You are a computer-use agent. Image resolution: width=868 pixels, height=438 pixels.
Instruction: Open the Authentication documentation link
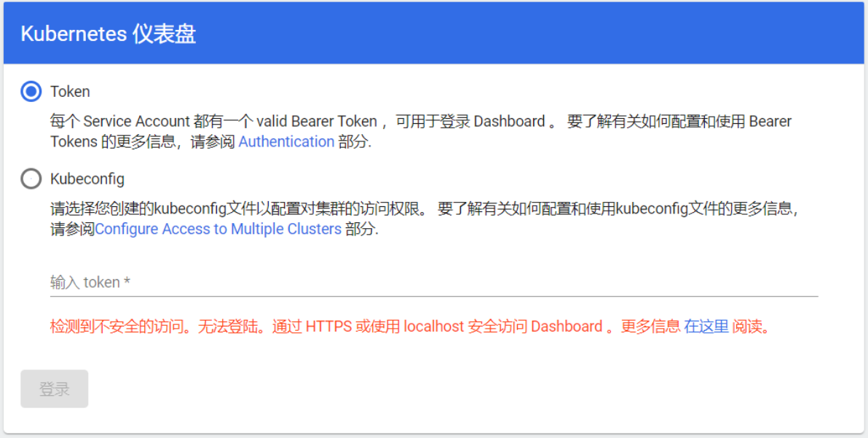click(286, 142)
